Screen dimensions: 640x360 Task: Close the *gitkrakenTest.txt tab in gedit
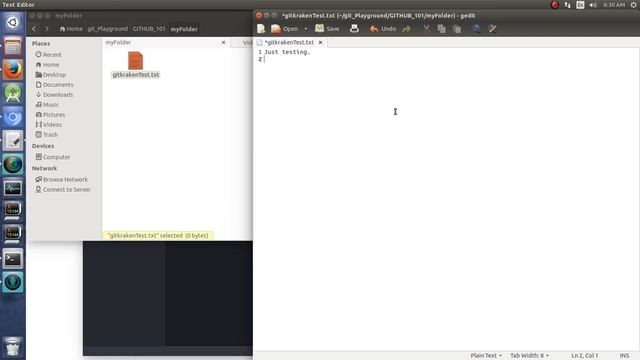pos(320,42)
